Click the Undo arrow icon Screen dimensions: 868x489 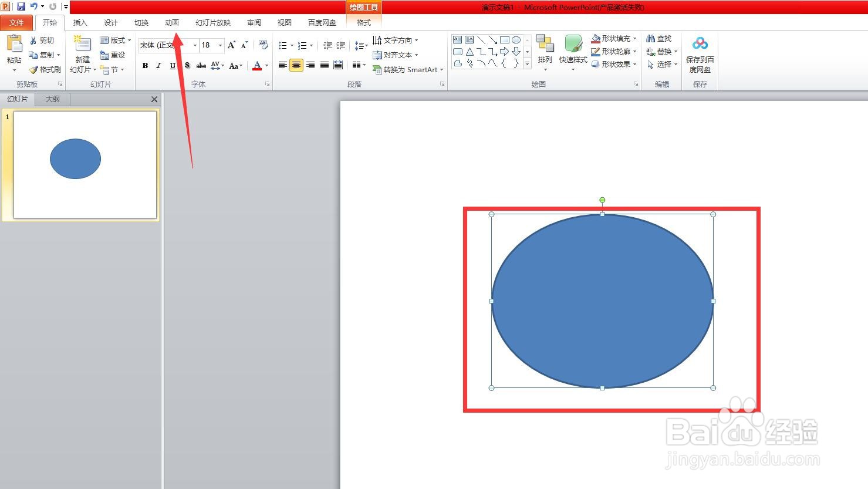pos(34,6)
